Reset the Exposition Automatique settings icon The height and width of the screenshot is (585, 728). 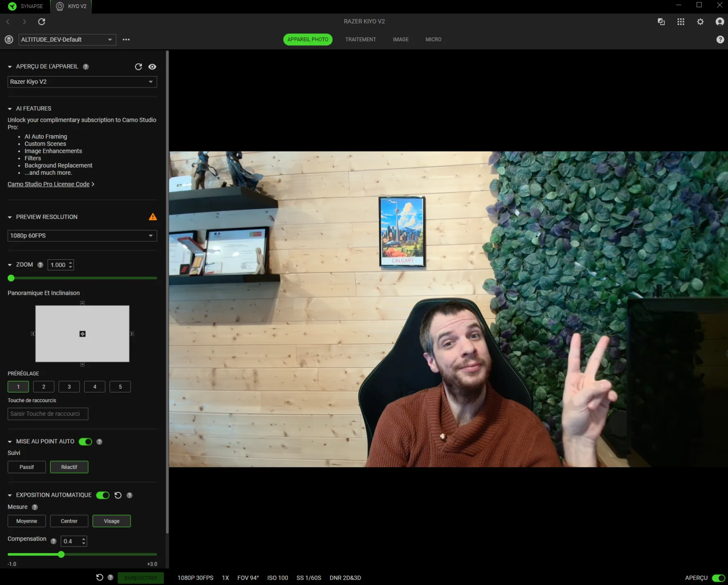[118, 495]
